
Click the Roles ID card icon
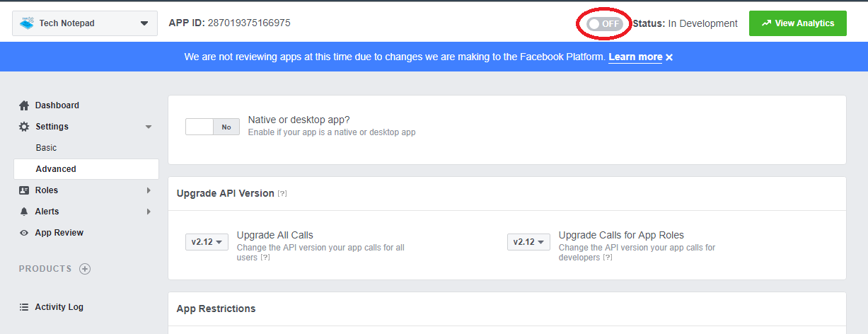click(24, 190)
